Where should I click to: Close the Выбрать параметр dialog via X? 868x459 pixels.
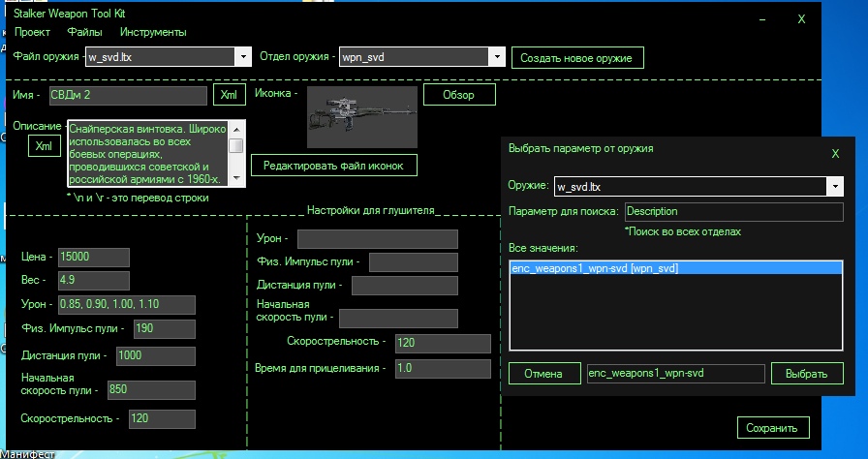835,154
